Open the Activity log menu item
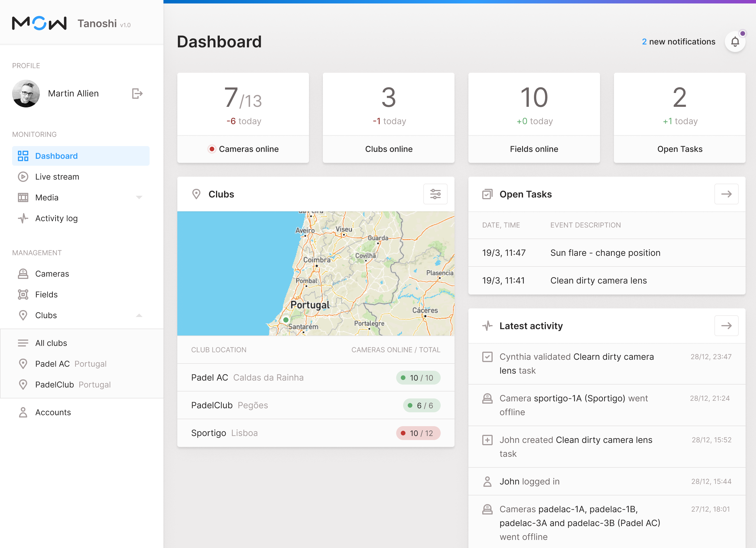Image resolution: width=756 pixels, height=548 pixels. [x=56, y=218]
